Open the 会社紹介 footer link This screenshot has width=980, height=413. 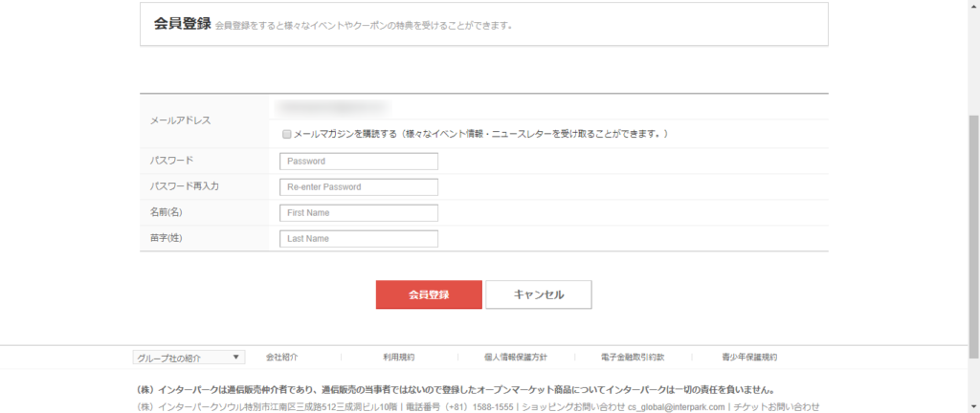pos(281,358)
